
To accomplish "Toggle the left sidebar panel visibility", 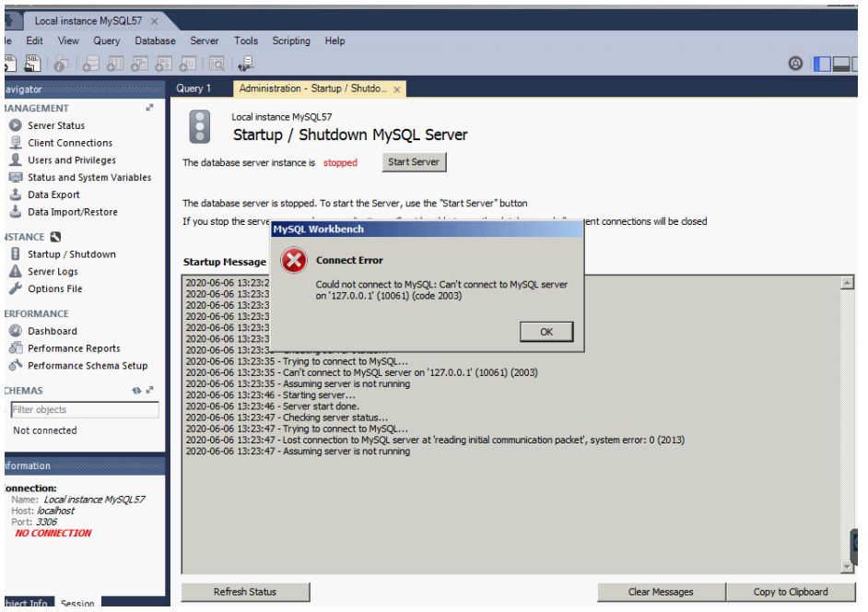I will point(823,64).
